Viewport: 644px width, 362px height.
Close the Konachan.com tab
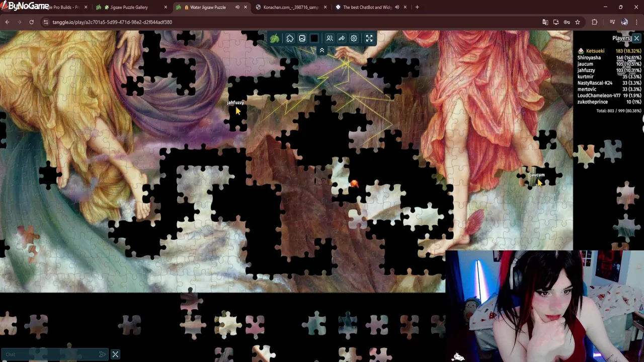325,7
